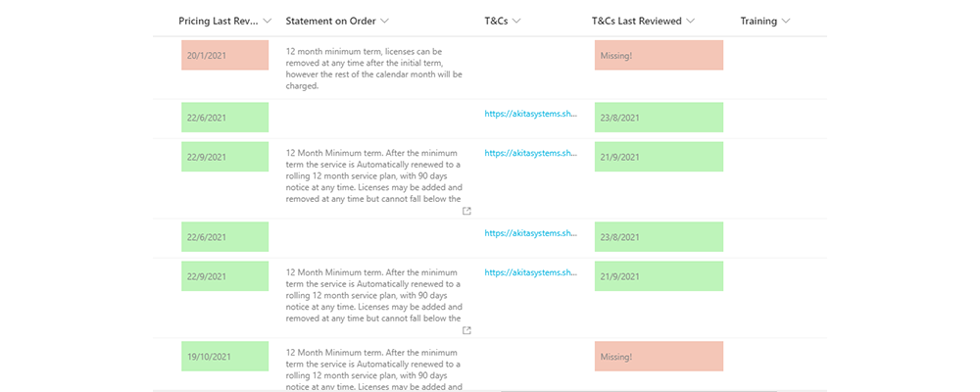
Task: Select first green 21/9/2021 reviewed cell
Action: coord(659,156)
